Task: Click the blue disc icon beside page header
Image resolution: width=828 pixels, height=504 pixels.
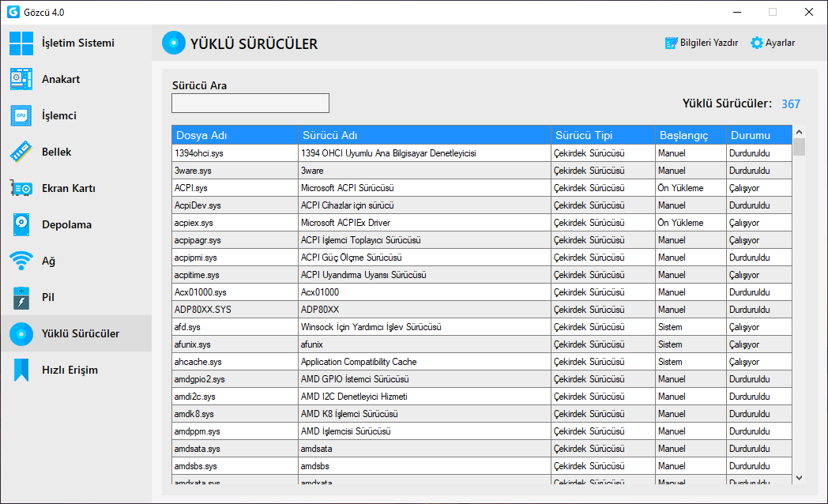Action: [174, 43]
